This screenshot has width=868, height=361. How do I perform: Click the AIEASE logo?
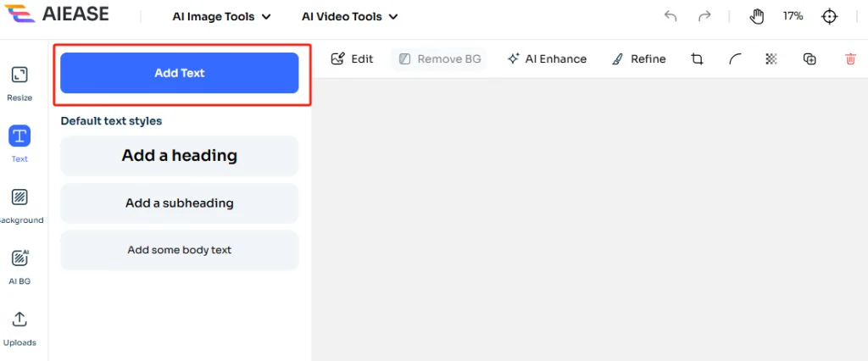click(x=64, y=16)
